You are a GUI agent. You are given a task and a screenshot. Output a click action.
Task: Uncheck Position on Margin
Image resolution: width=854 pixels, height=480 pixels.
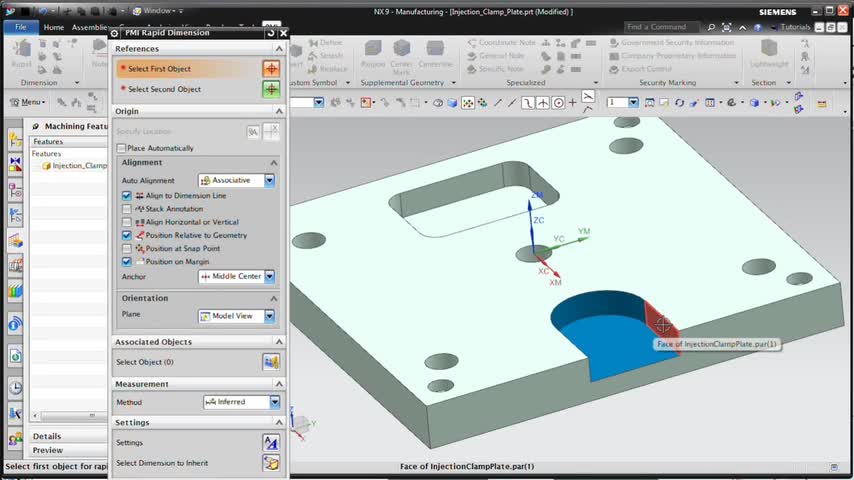tap(127, 261)
